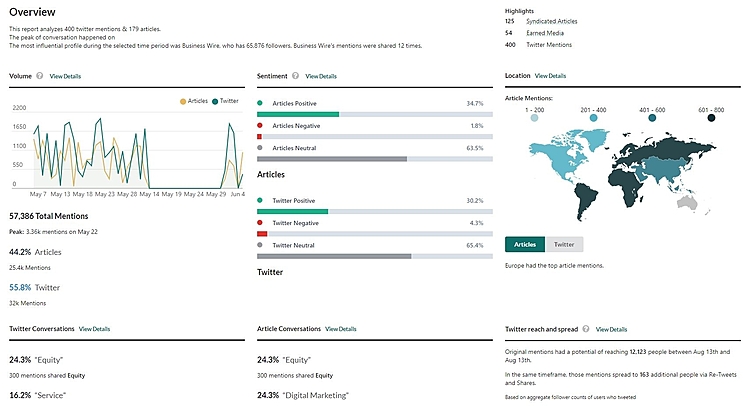The height and width of the screenshot is (406, 750).
Task: Select the Articles tab under the map
Action: [x=525, y=243]
